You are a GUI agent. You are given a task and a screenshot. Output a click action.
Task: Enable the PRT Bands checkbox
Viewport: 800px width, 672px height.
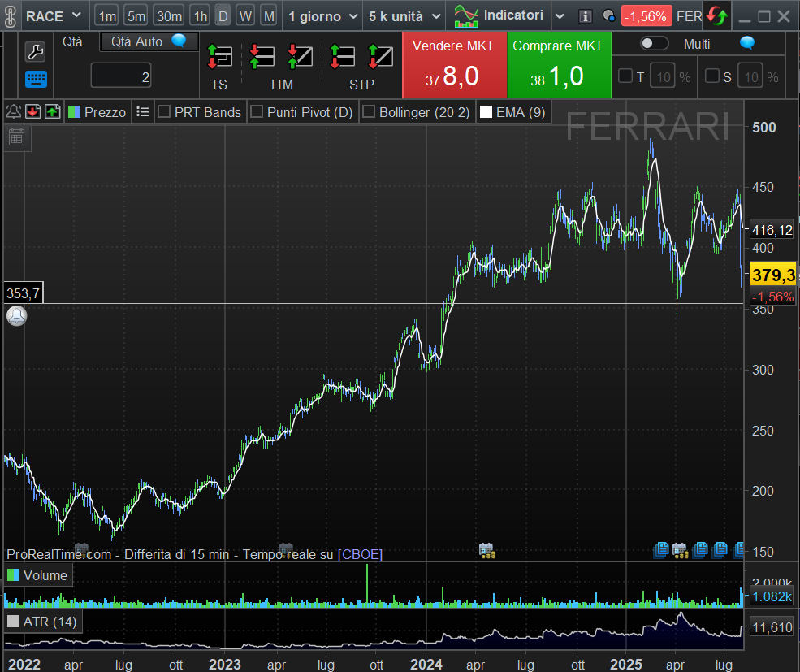tap(164, 112)
